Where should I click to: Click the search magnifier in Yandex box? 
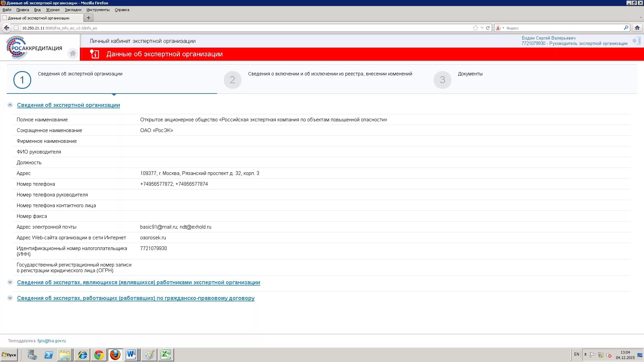[x=626, y=28]
